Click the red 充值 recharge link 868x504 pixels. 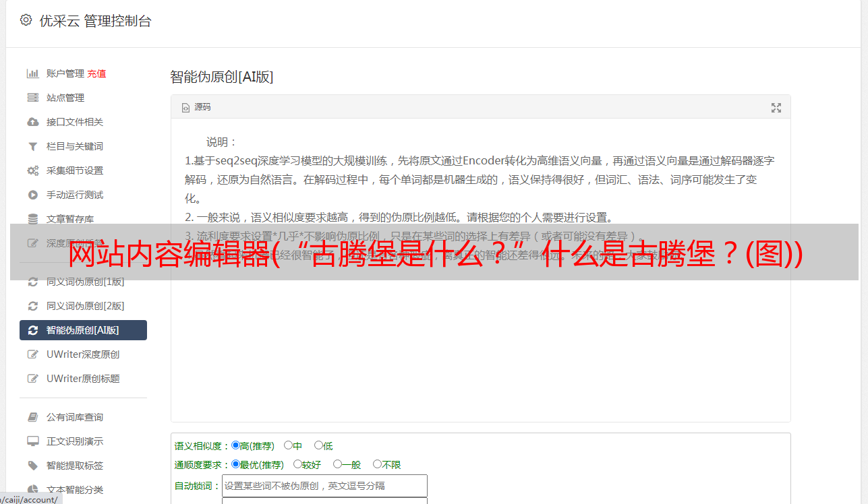96,73
